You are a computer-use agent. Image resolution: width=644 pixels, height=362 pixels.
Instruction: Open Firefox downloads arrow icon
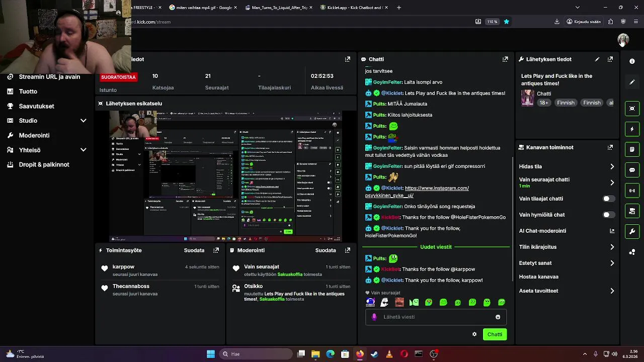[557, 22]
